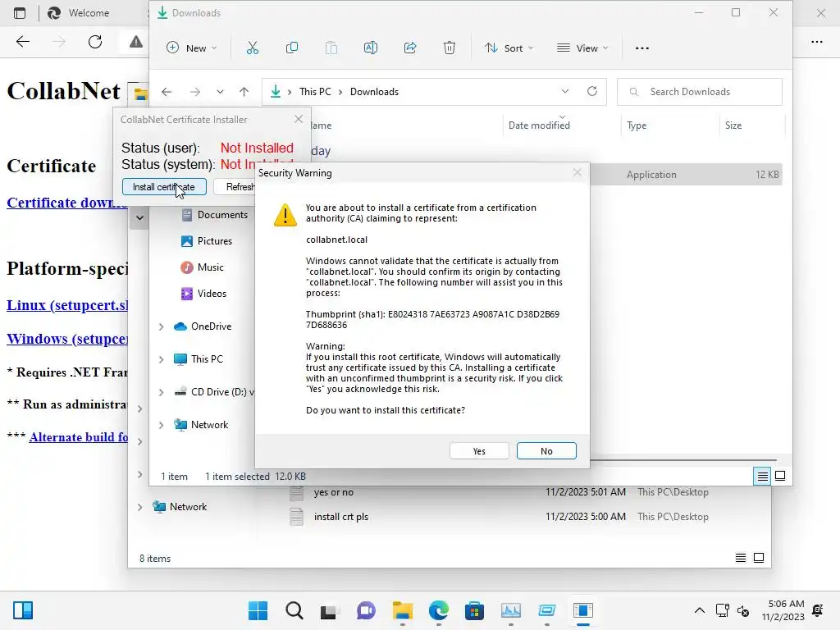Image resolution: width=840 pixels, height=630 pixels.
Task: Select the 'yes or no' file
Action: pos(333,492)
